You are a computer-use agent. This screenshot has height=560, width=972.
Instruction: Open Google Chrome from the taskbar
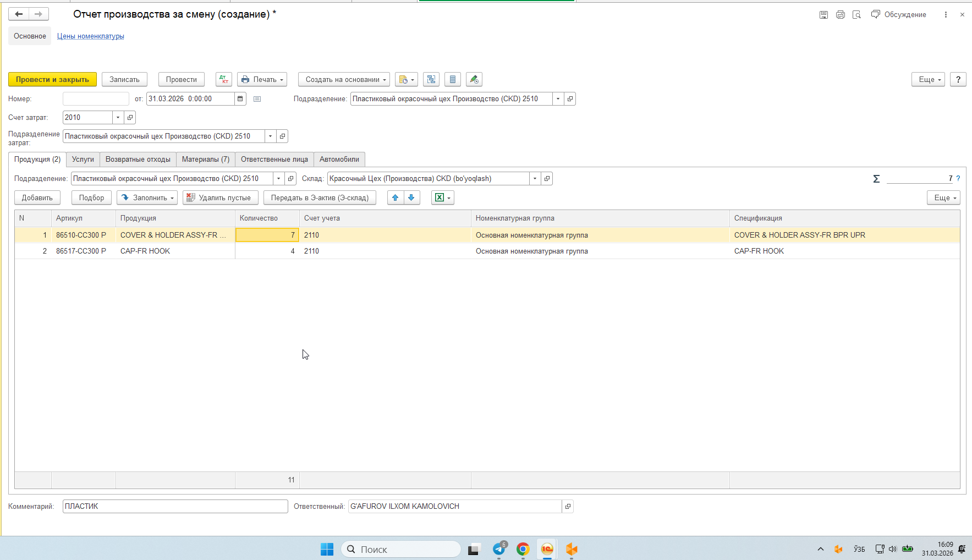coord(523,549)
